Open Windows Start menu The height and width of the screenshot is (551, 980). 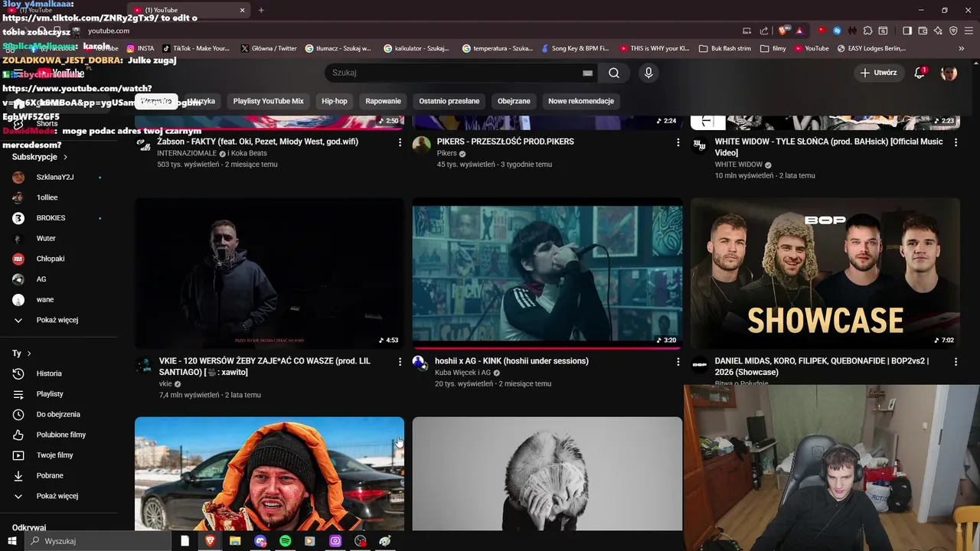[12, 541]
